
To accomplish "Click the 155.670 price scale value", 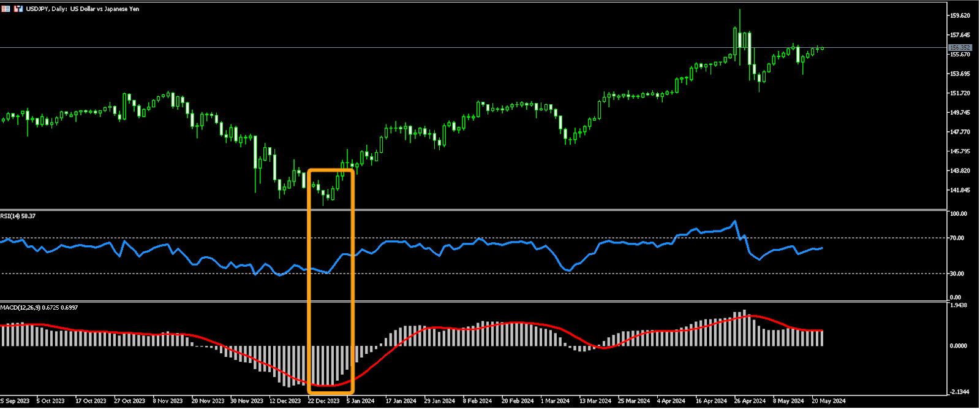I will 960,55.
